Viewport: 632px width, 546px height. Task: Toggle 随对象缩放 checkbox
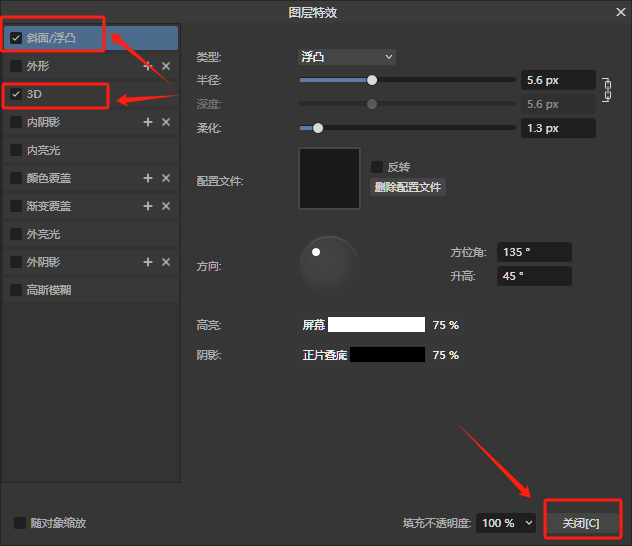tap(20, 523)
